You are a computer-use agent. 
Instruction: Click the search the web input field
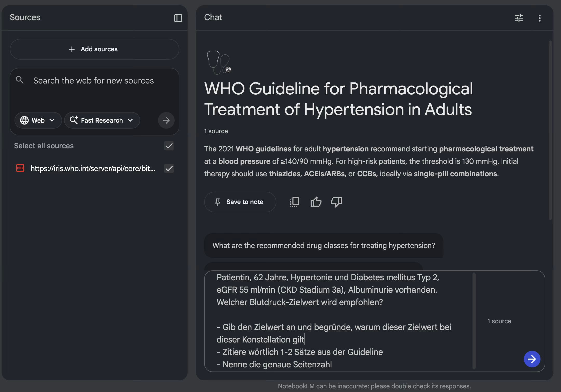(93, 81)
